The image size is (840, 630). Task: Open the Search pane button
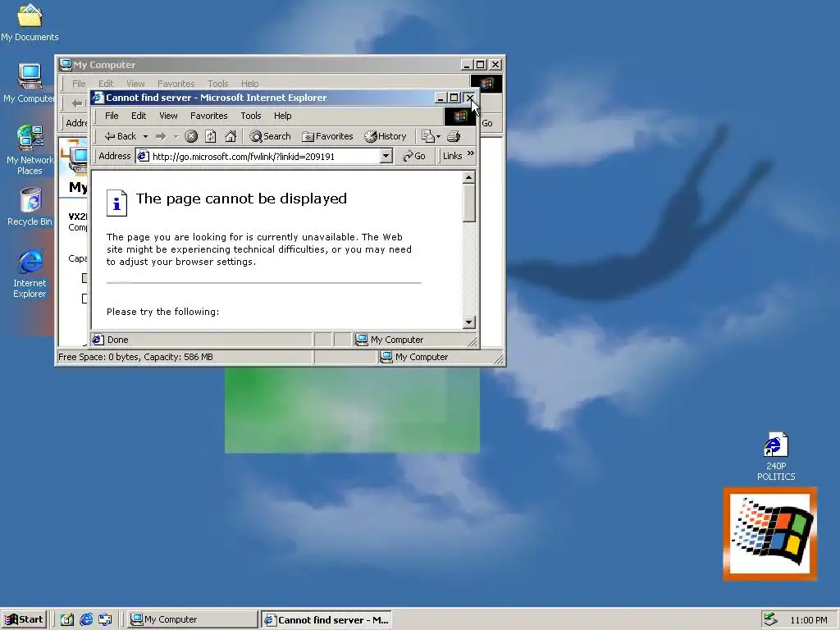pos(271,137)
